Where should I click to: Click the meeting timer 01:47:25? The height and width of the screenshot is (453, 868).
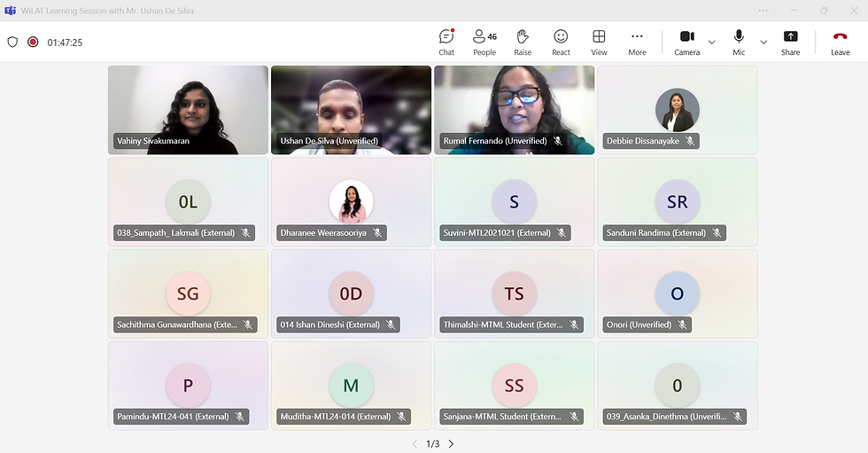[x=65, y=43]
